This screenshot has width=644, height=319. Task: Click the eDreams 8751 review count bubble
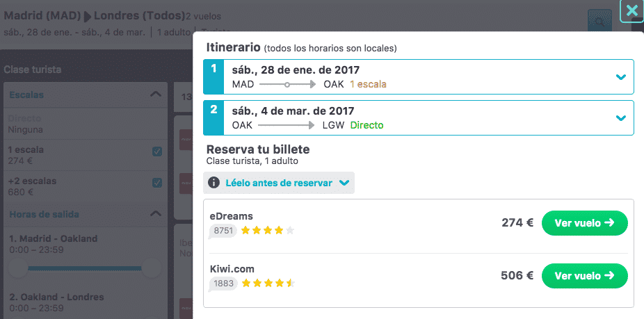223,231
